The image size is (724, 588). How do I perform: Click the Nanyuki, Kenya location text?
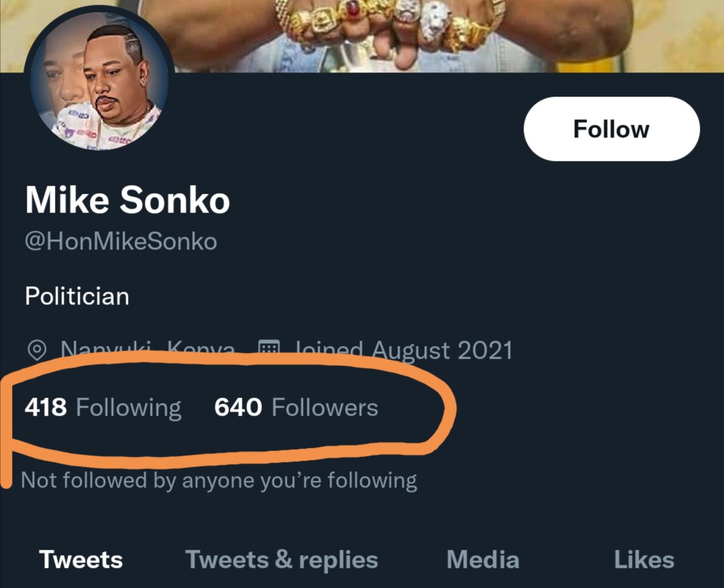click(147, 350)
